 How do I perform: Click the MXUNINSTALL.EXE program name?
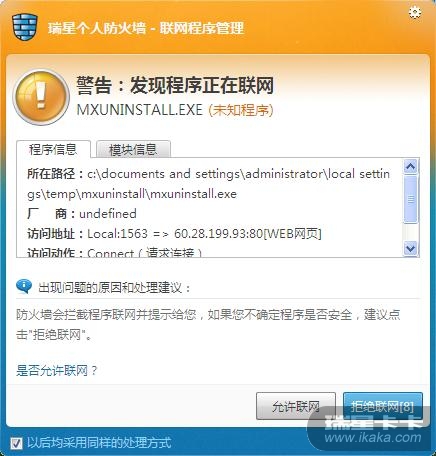(140, 110)
